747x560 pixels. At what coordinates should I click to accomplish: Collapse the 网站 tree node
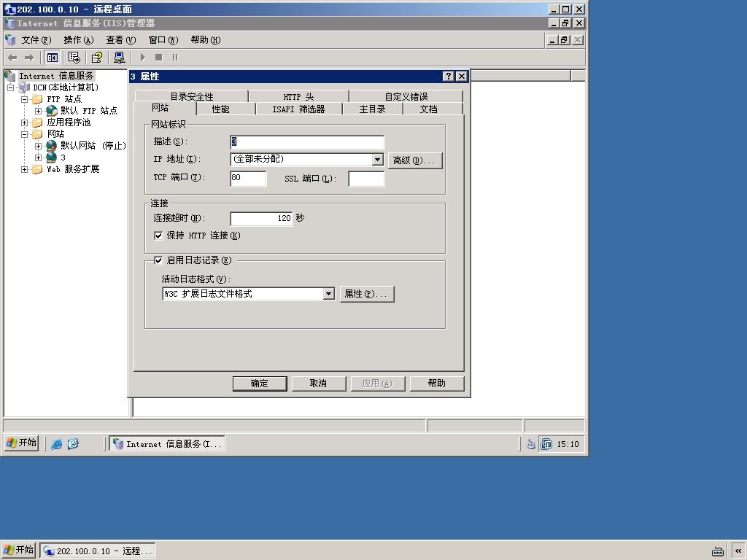coord(24,134)
